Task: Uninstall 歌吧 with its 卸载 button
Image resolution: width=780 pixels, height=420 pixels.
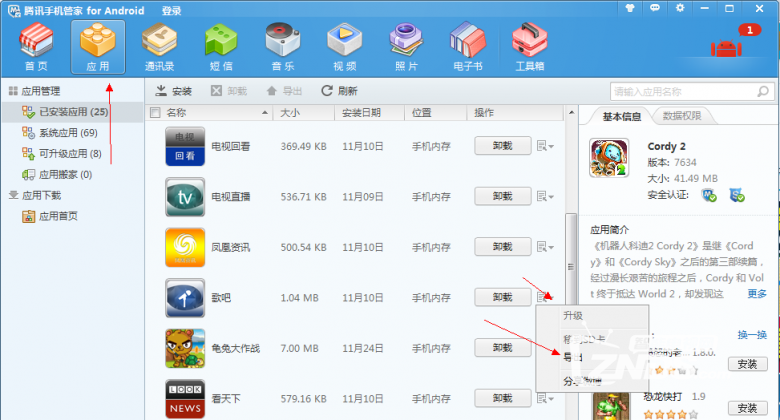Action: click(x=502, y=297)
